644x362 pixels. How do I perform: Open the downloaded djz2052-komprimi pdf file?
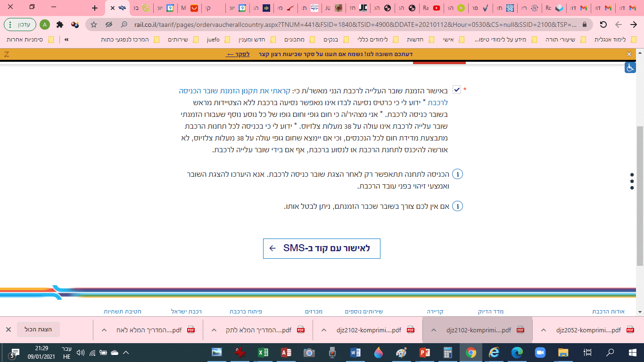[x=588, y=330]
